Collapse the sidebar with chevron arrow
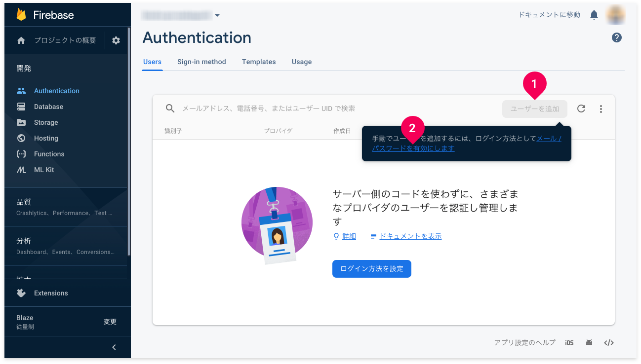Image resolution: width=641 pixels, height=364 pixels. coord(114,347)
